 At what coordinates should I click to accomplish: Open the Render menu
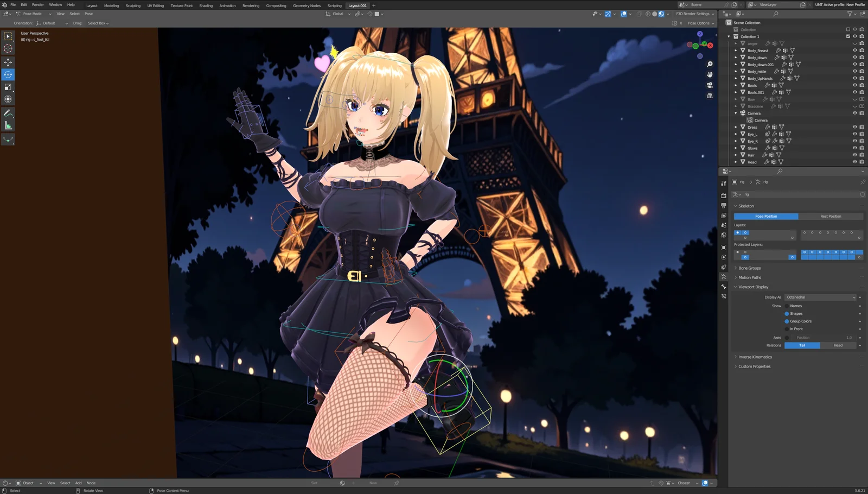click(37, 4)
